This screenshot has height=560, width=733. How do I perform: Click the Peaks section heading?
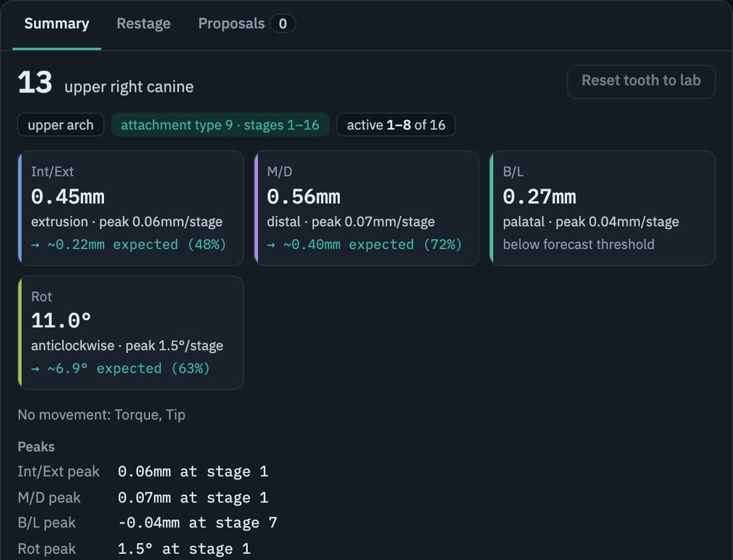coord(36,447)
